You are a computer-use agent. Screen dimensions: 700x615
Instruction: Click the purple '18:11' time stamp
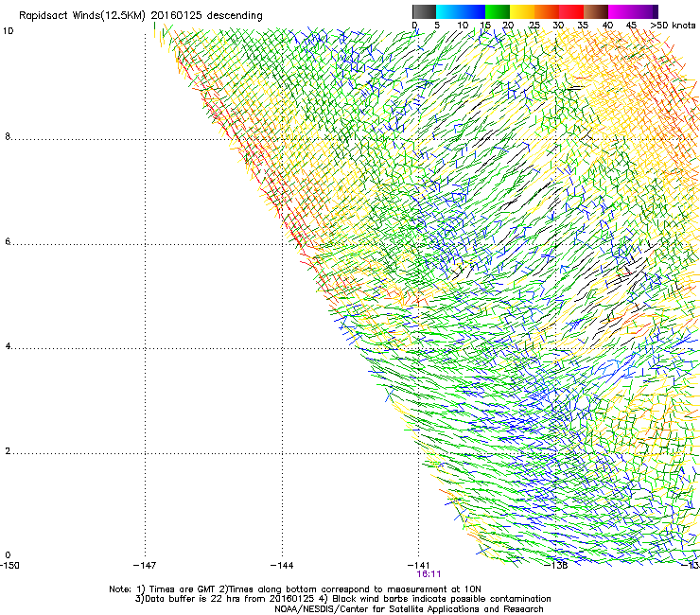coord(429,574)
